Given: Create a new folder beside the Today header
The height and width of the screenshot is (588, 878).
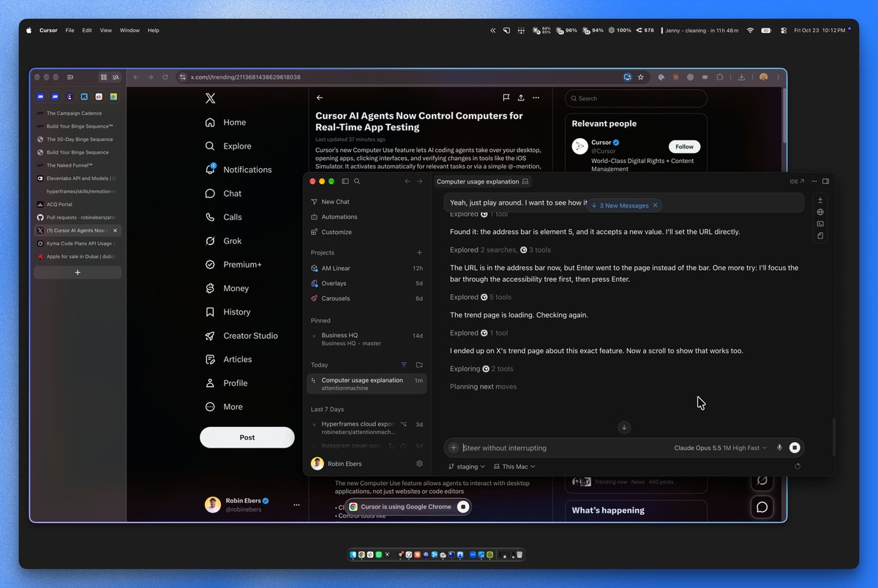Looking at the screenshot, I should [419, 365].
